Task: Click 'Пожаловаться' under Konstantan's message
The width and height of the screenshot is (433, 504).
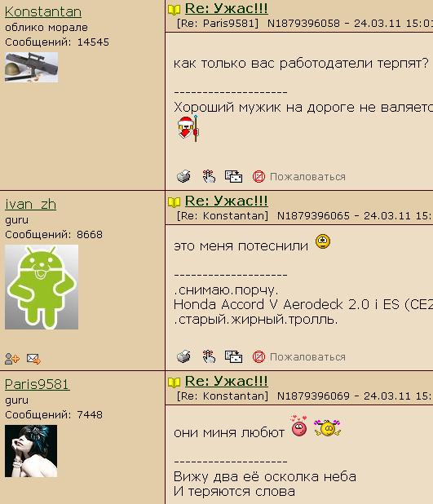Action: tap(307, 177)
